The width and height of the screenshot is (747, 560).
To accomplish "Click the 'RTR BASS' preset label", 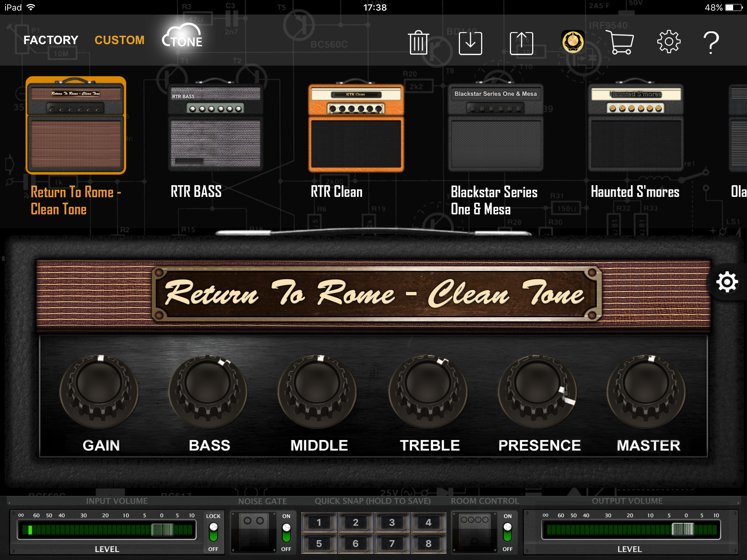I will coord(196,192).
